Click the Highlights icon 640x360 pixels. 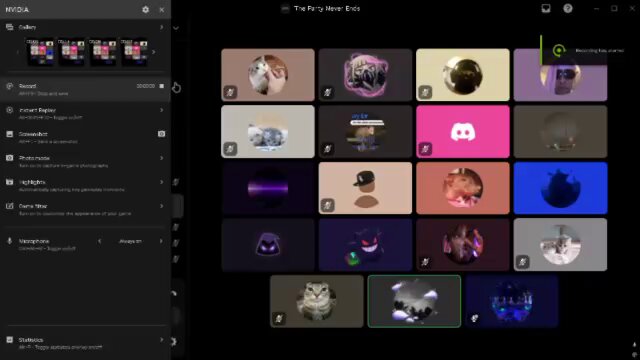coord(9,182)
